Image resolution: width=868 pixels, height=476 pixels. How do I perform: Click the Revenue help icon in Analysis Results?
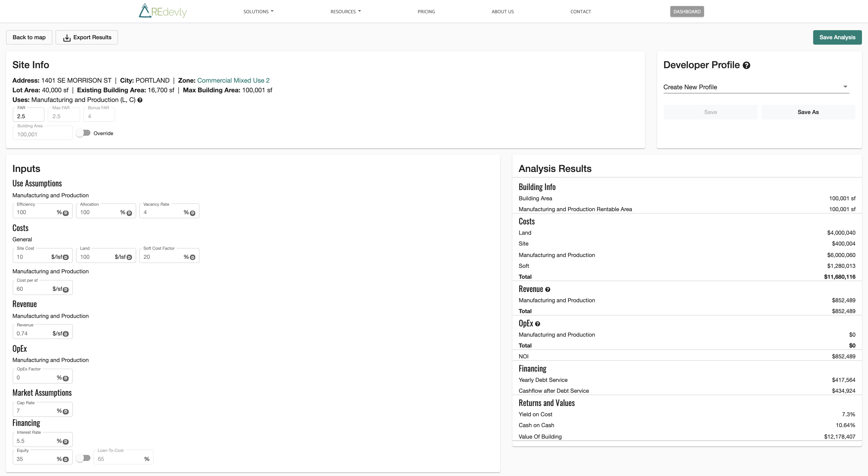pyautogui.click(x=548, y=290)
